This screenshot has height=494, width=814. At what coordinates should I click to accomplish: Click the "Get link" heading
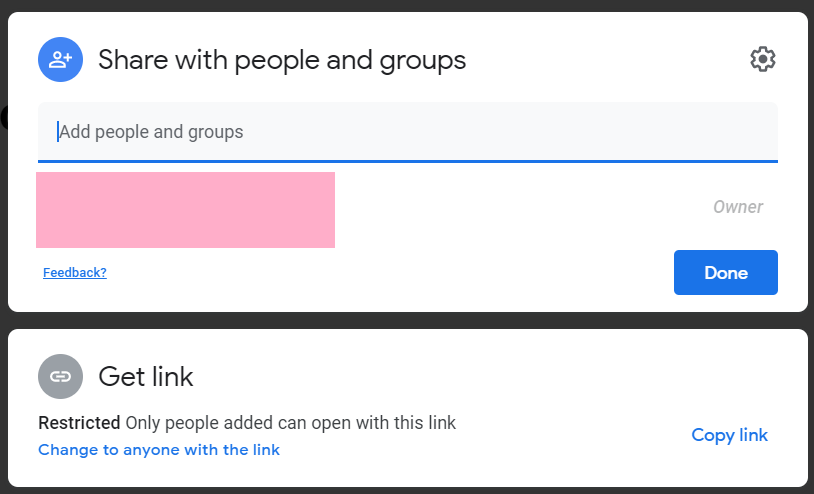[x=146, y=377]
